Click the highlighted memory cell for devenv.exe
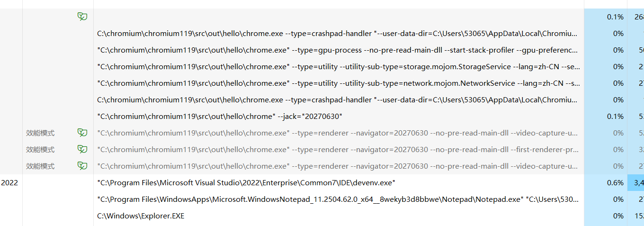Image resolution: width=644 pixels, height=226 pixels. [x=635, y=182]
